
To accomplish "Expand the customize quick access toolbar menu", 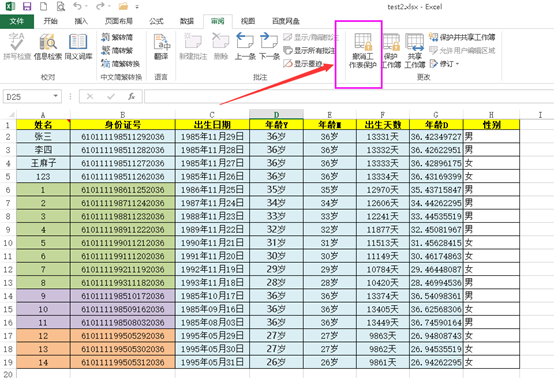I will click(x=137, y=7).
